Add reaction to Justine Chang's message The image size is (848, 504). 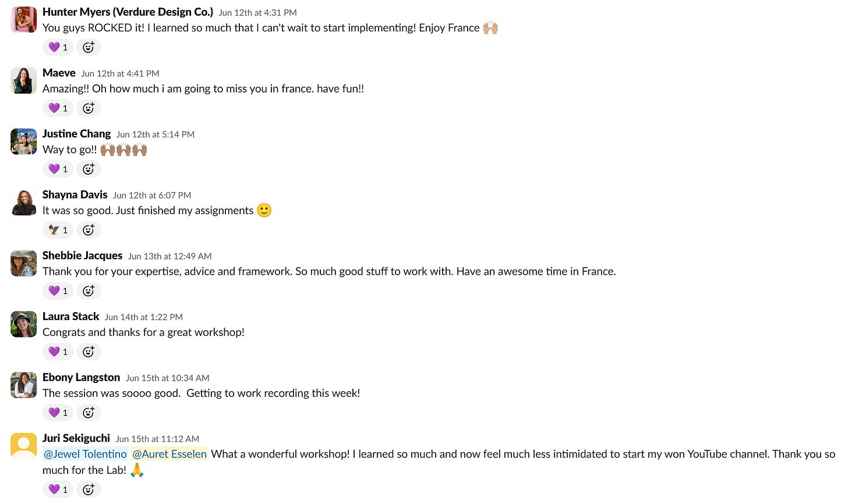coord(89,169)
